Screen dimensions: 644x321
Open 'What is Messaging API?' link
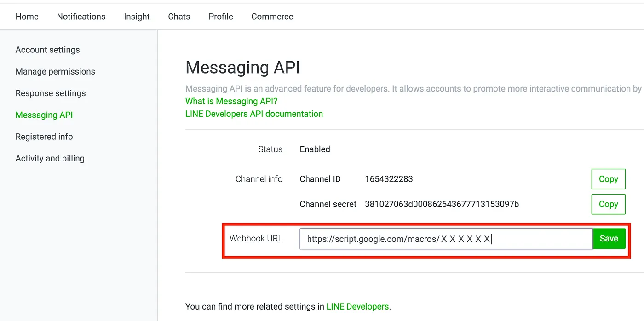231,101
